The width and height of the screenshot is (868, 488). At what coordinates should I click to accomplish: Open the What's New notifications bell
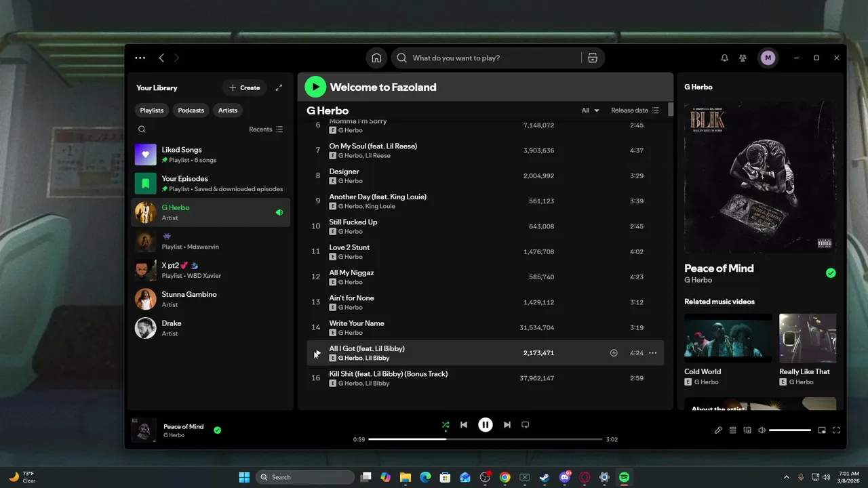click(x=724, y=58)
